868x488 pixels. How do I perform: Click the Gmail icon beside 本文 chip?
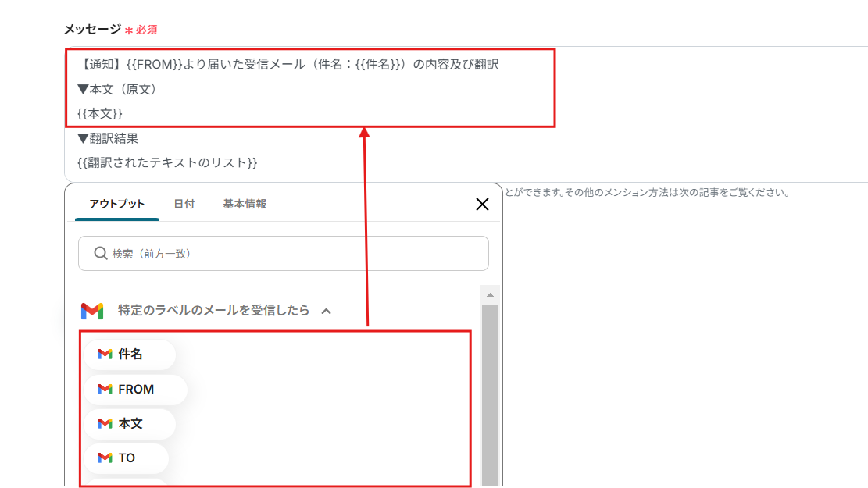105,423
